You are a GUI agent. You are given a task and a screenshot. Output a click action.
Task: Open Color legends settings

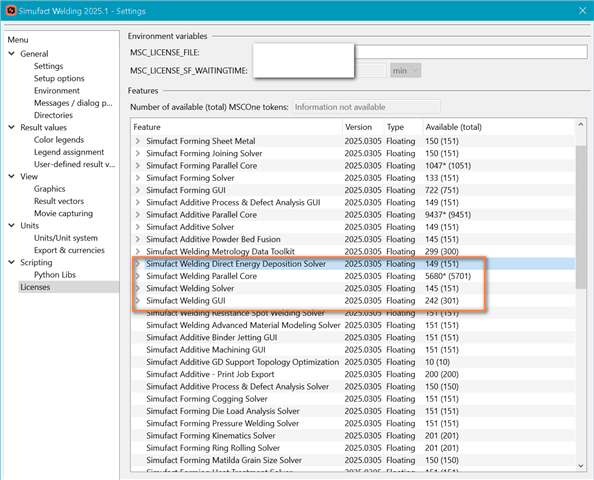59,140
